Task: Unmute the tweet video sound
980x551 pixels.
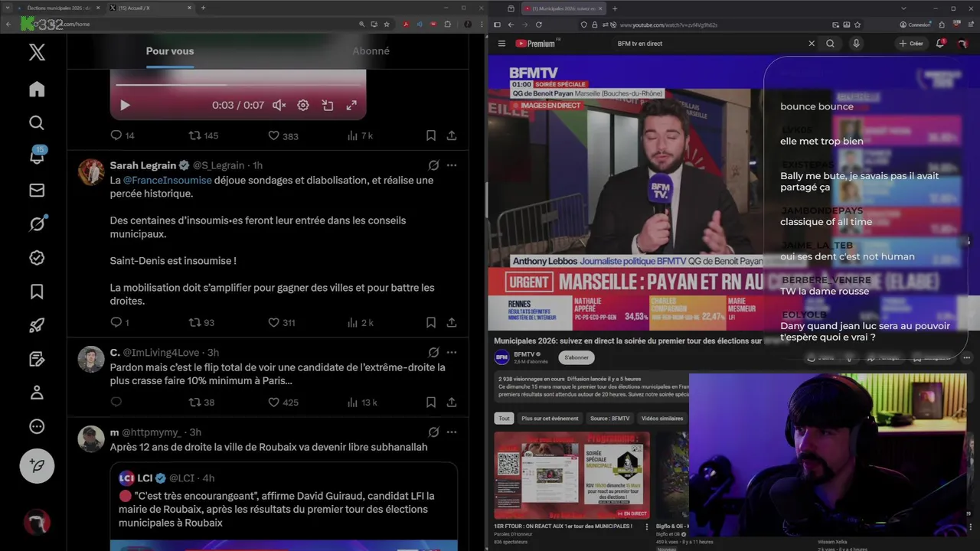Action: (279, 105)
